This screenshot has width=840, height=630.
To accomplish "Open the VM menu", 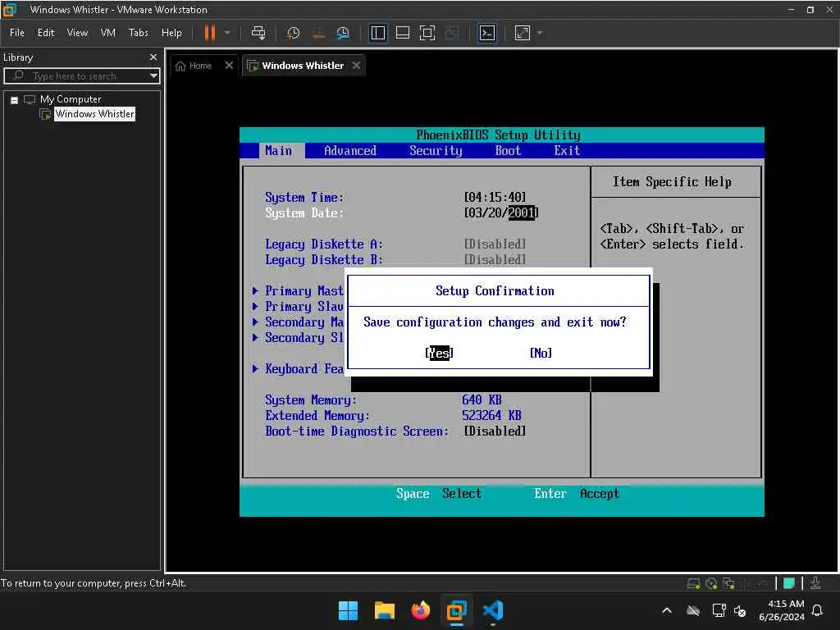I will [x=107, y=33].
